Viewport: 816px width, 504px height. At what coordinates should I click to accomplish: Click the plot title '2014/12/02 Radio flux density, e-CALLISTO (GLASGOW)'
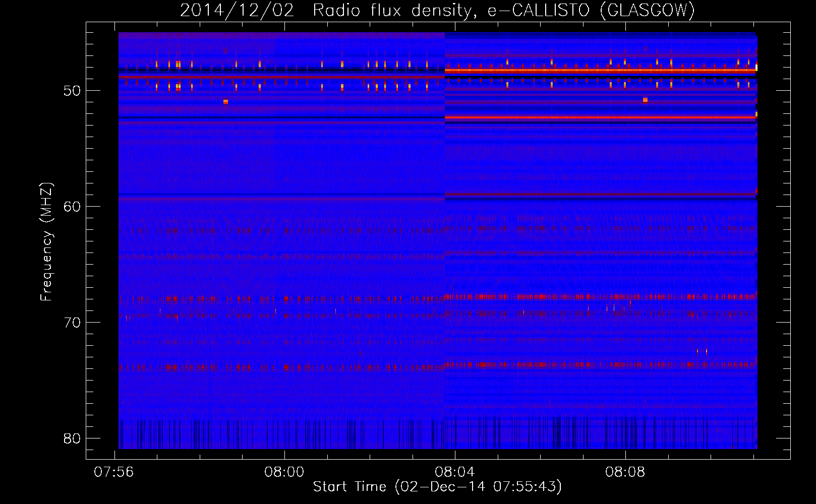(x=437, y=10)
